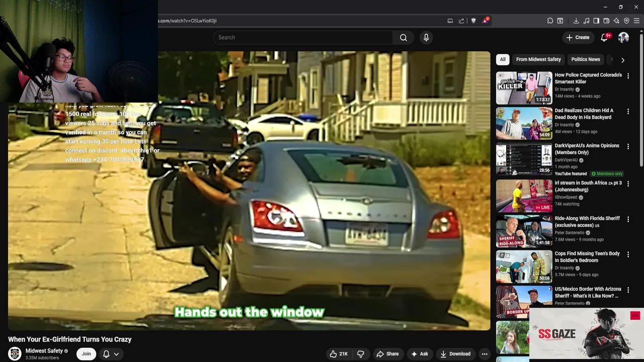644x362 pixels.
Task: Open Brave Rewards triangle icon
Action: [x=486, y=21]
